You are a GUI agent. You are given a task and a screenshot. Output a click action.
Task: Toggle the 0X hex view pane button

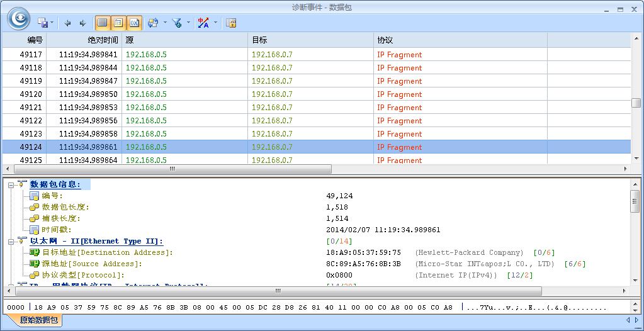(134, 23)
